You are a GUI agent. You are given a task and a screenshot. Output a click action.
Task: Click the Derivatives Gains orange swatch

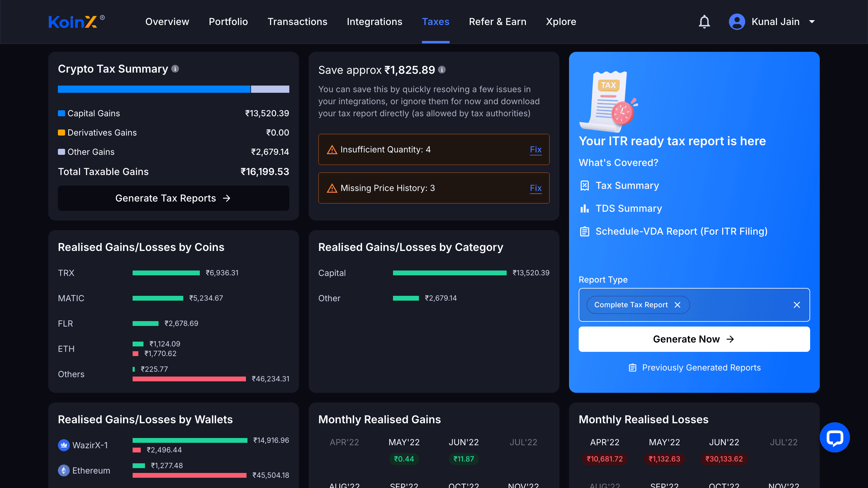coord(61,132)
